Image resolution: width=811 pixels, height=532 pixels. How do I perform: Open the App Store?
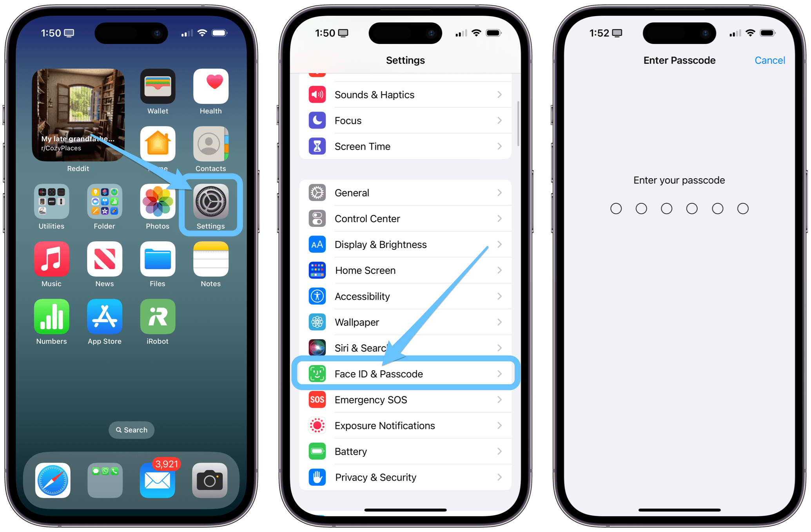pos(105,323)
